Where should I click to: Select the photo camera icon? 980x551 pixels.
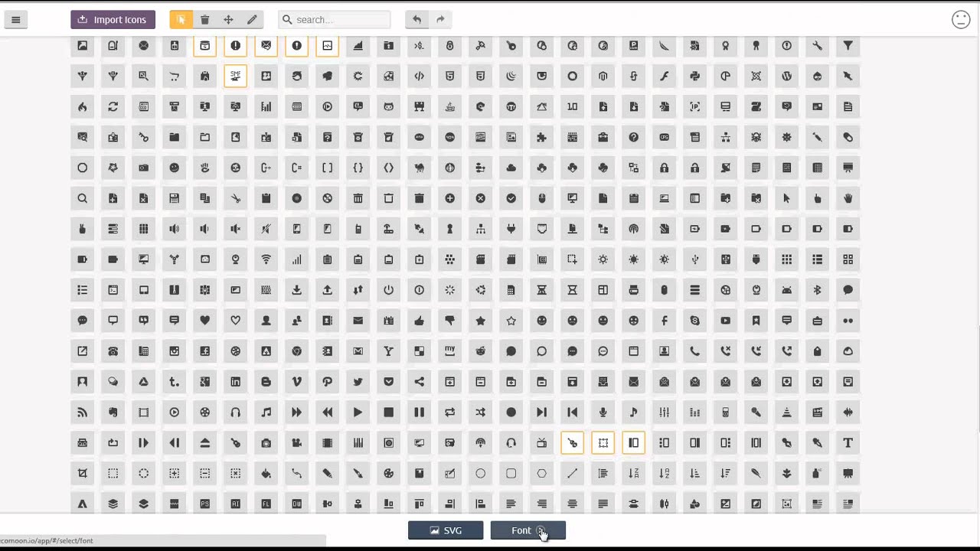[x=266, y=443]
